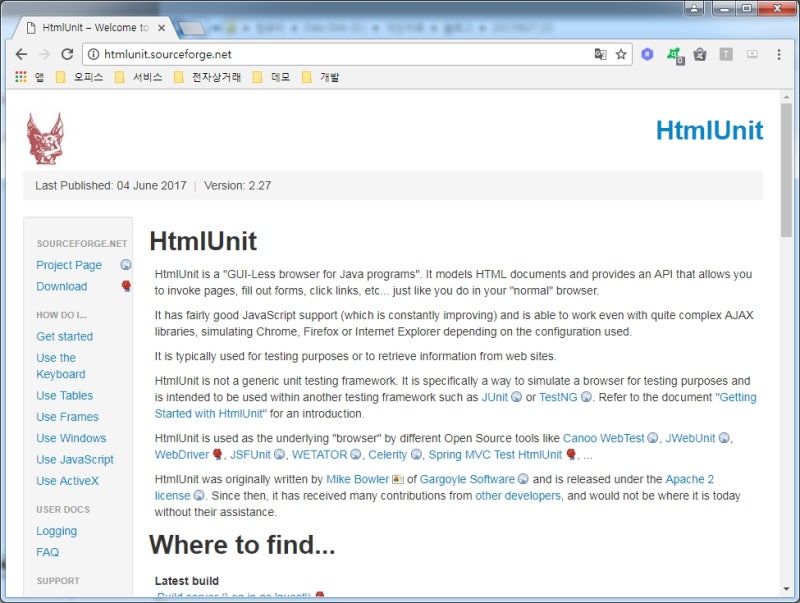800x603 pixels.
Task: Open the other developers link
Action: click(x=518, y=496)
